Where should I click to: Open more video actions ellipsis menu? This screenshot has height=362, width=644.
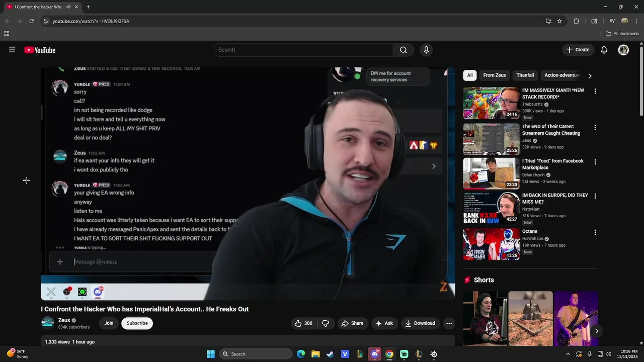point(449,323)
